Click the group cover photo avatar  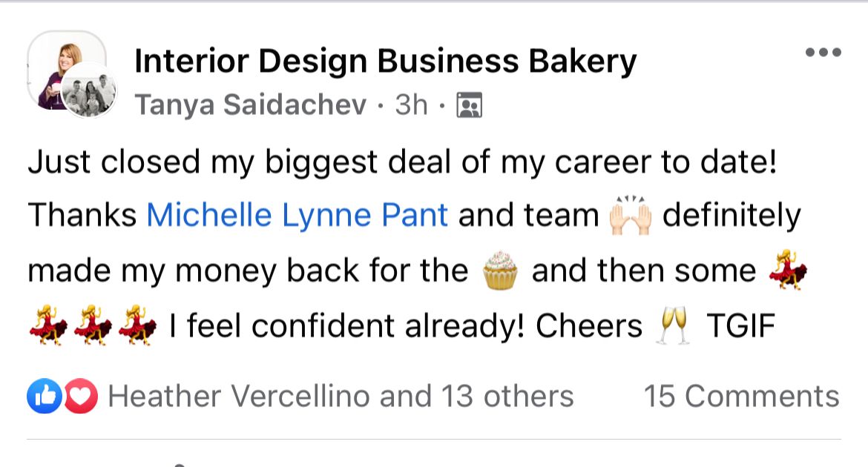58,63
